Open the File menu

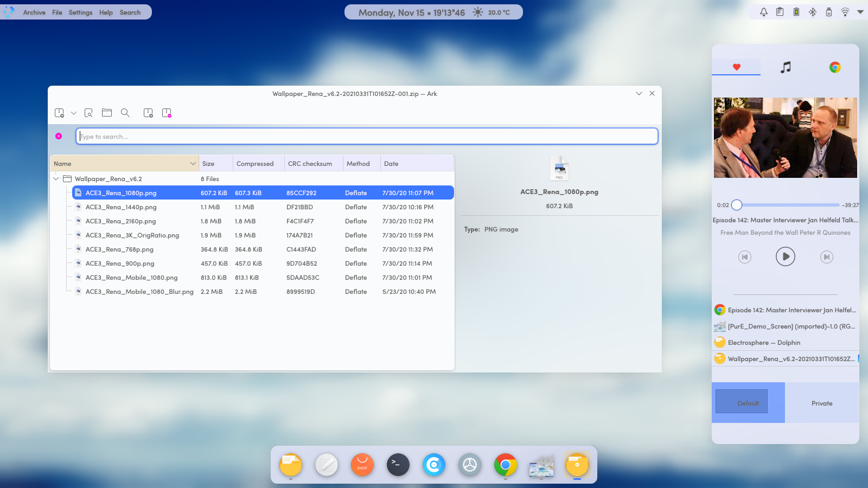[x=57, y=12]
